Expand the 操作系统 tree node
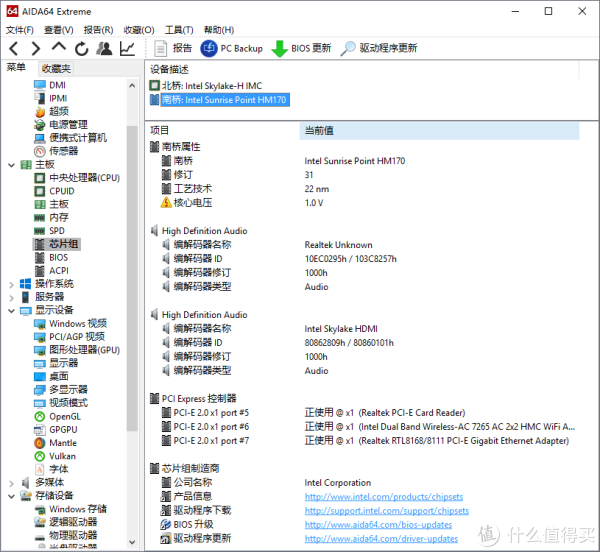600x552 pixels. coord(11,285)
